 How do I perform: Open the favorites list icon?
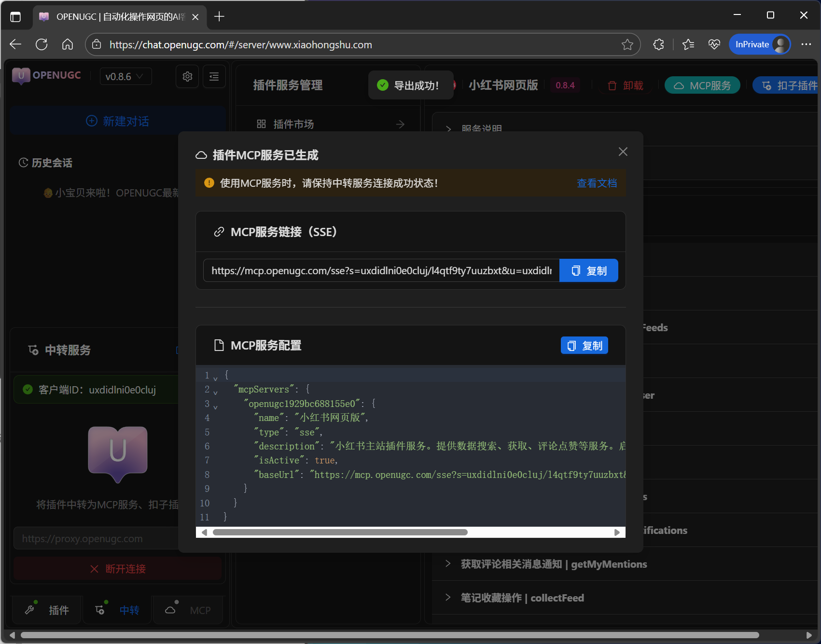point(688,44)
